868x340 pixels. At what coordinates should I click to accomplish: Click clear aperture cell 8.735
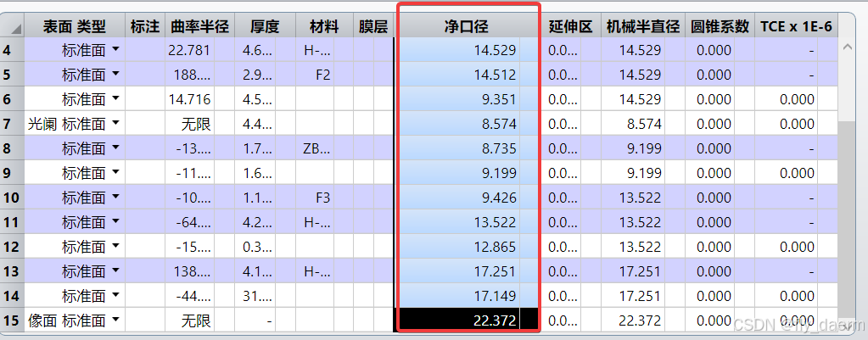460,148
